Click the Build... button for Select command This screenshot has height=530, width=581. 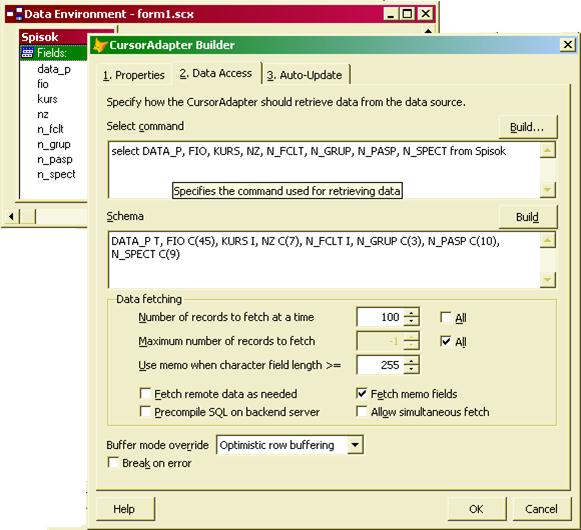527,127
